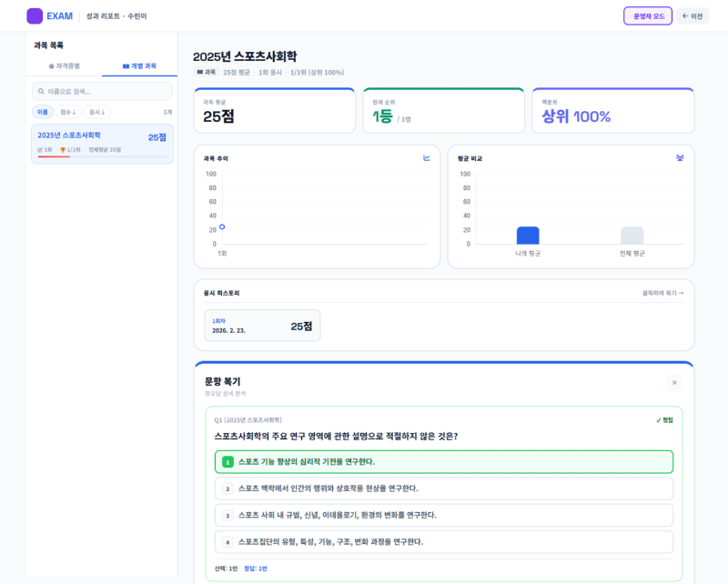Select answer option 4 about 스포츠집단
This screenshot has width=728, height=584.
[444, 542]
